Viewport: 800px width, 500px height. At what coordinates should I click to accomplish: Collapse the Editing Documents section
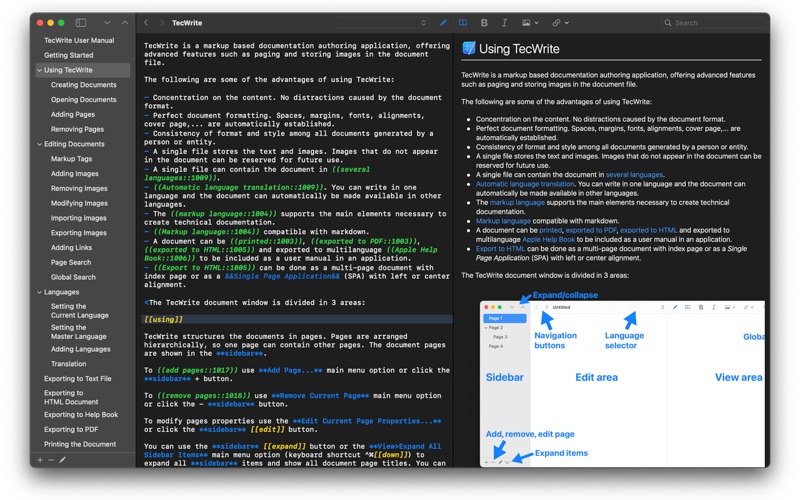click(x=39, y=144)
